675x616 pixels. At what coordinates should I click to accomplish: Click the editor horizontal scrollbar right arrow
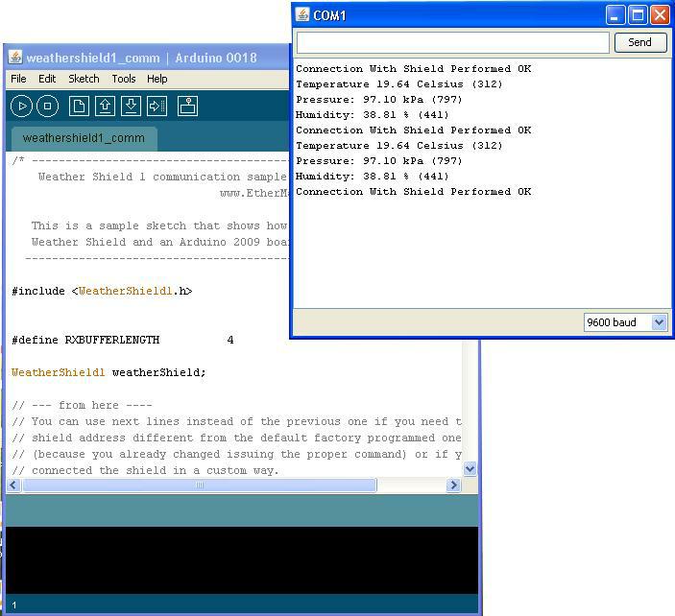453,486
